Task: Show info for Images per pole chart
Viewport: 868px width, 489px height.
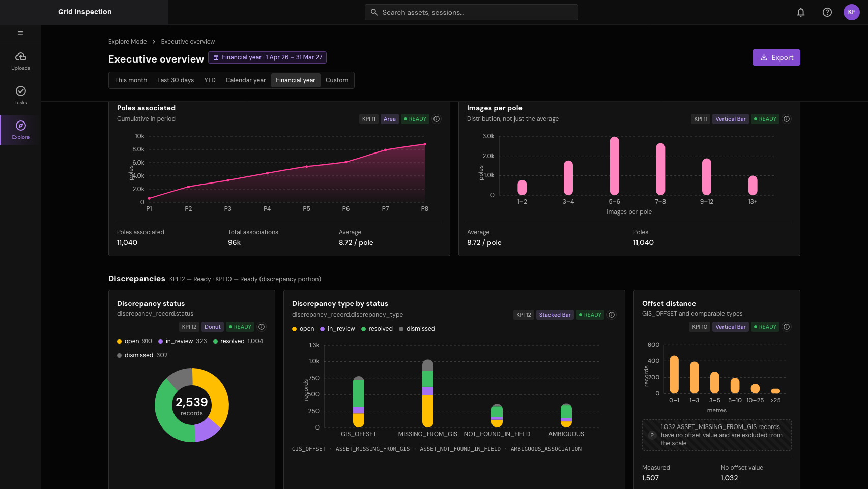Action: tap(787, 119)
